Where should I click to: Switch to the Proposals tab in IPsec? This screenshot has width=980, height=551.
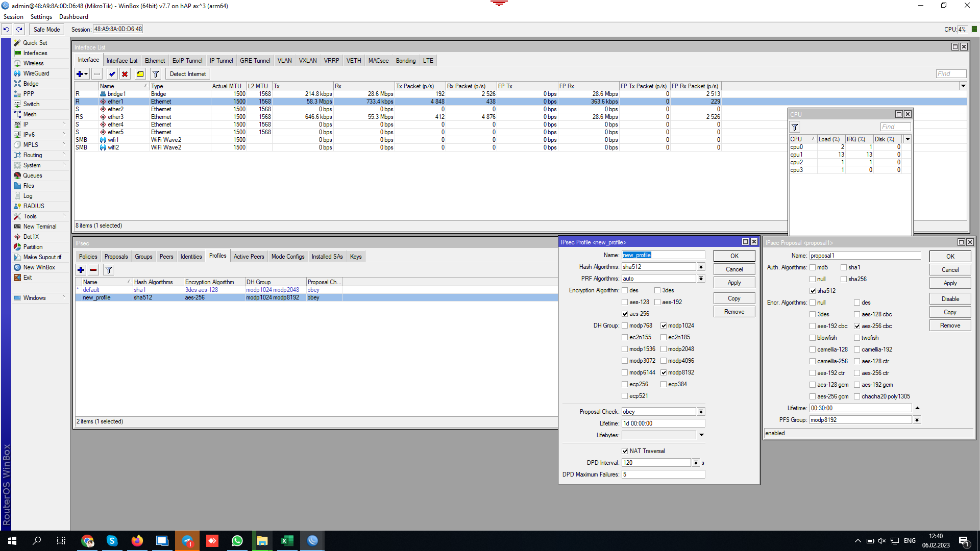point(116,257)
